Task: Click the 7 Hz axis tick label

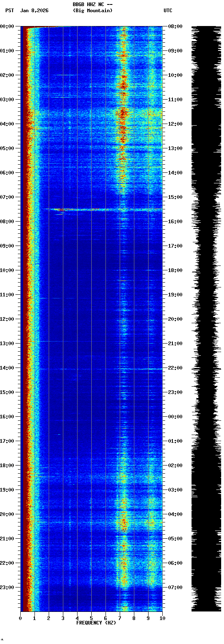Action: point(120,618)
